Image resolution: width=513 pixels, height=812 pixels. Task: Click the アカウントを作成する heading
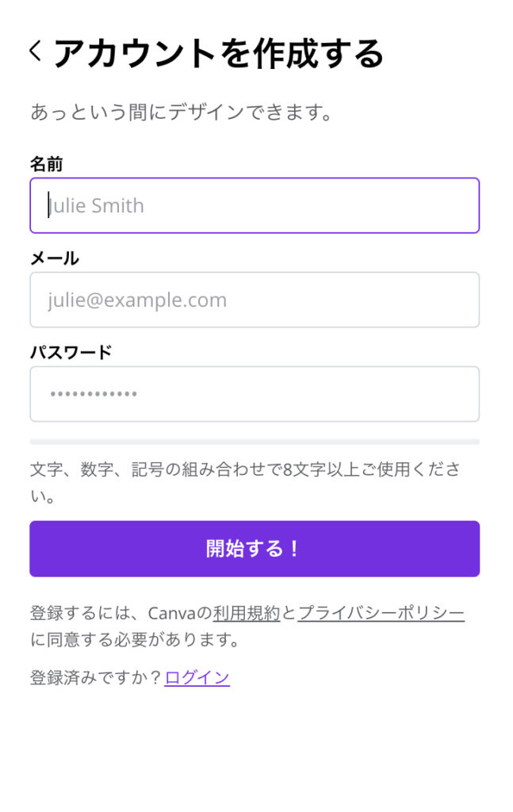tap(219, 54)
